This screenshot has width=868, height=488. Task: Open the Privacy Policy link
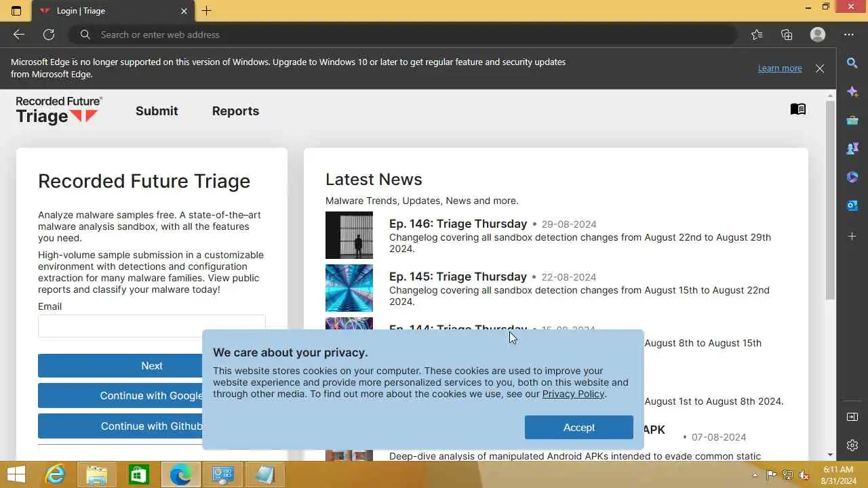573,394
